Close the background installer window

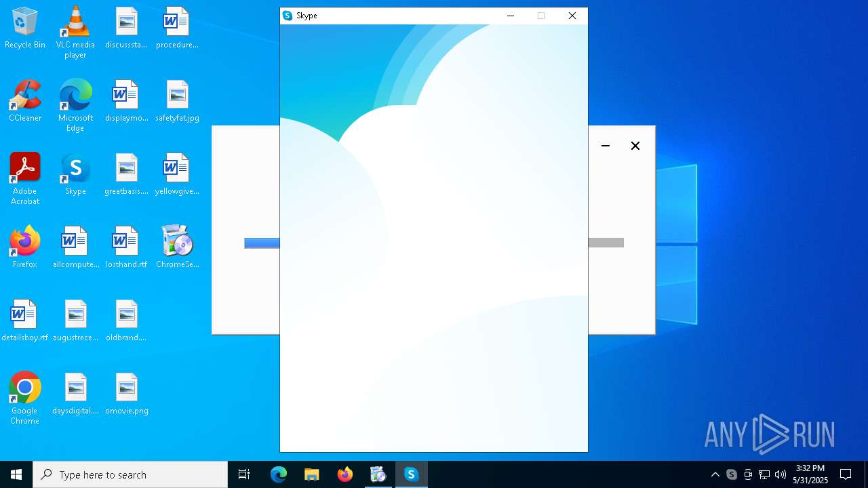coord(635,146)
